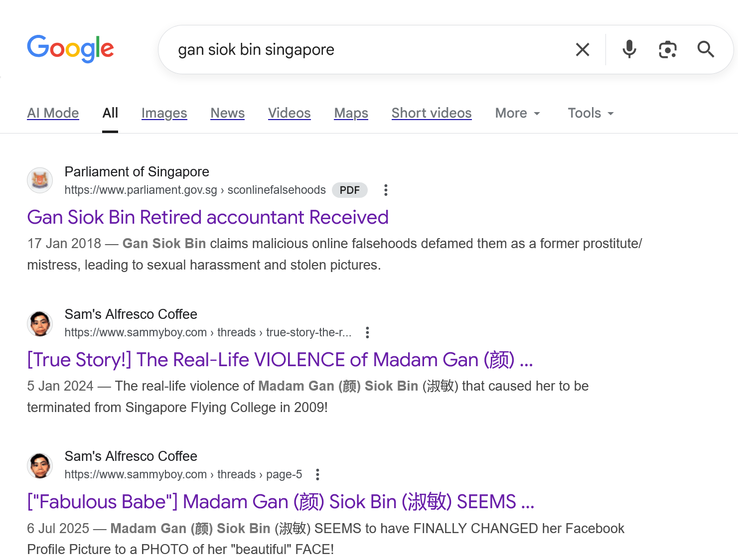
Task: Click the Google logo
Action: pyautogui.click(x=70, y=49)
